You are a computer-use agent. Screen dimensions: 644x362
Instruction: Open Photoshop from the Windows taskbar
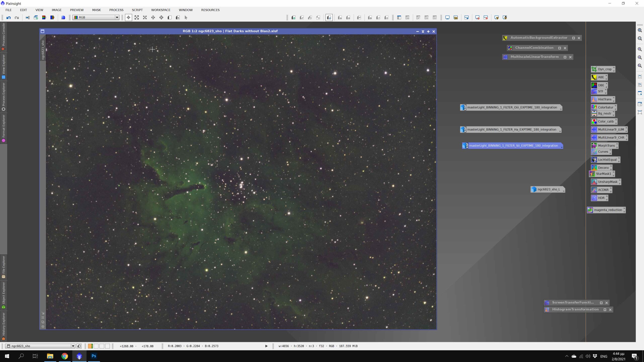[x=94, y=356]
